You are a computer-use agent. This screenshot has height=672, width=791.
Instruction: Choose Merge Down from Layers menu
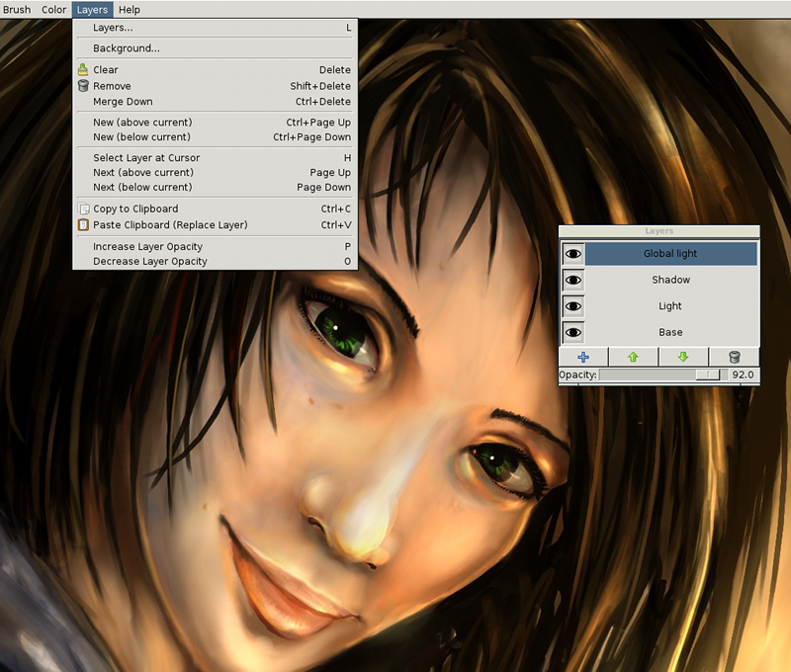point(123,102)
